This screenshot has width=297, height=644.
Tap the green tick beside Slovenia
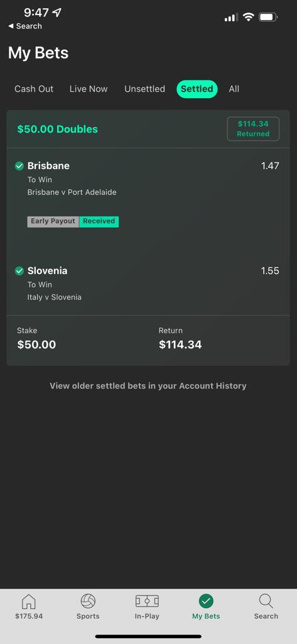[19, 271]
